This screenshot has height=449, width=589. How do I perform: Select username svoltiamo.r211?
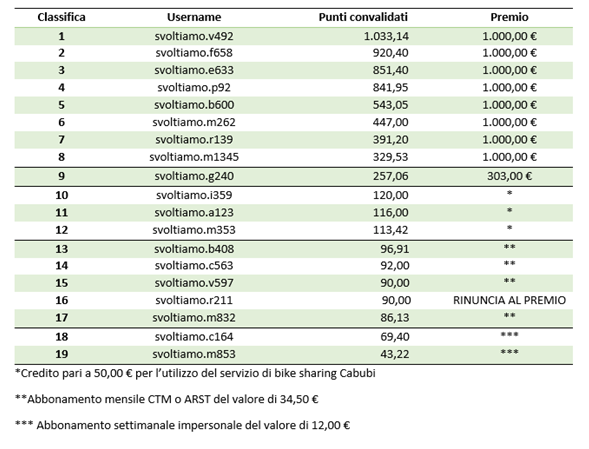point(194,300)
